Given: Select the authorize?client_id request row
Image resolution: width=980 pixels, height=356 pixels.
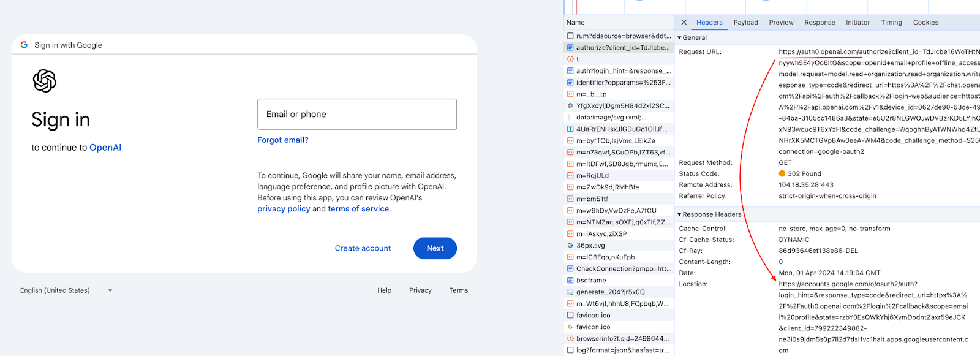Looking at the screenshot, I should pos(619,48).
